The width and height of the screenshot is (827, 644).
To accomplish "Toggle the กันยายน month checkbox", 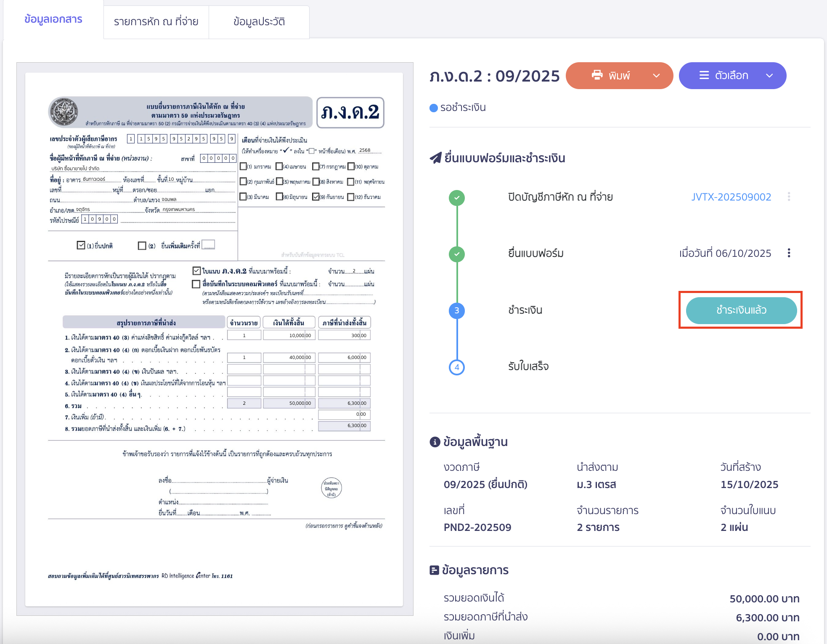I will coord(316,197).
